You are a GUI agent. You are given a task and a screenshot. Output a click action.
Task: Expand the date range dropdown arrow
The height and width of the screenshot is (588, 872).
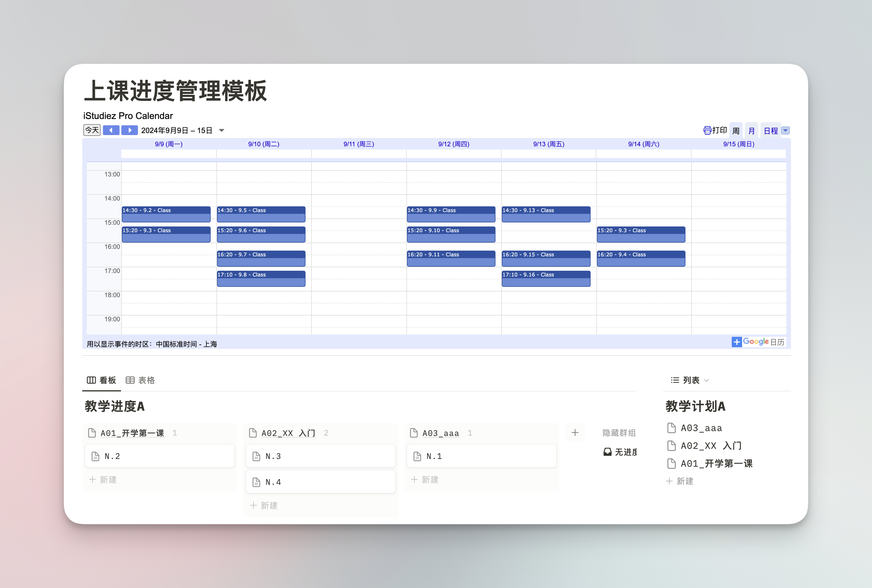click(x=222, y=130)
